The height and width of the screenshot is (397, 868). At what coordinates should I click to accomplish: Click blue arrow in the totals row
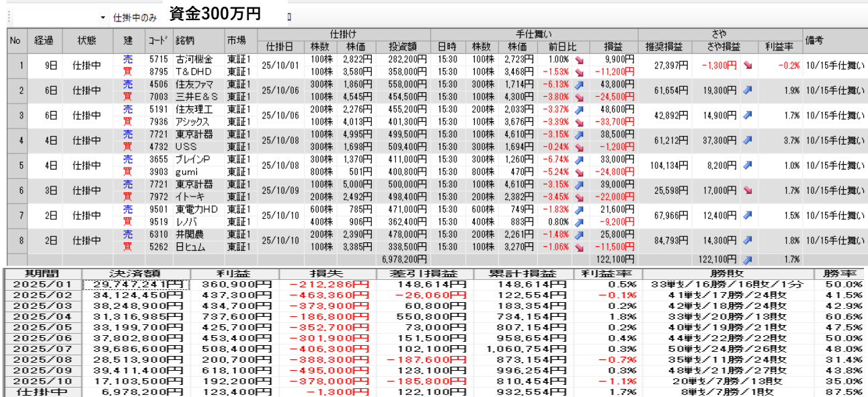point(748,259)
